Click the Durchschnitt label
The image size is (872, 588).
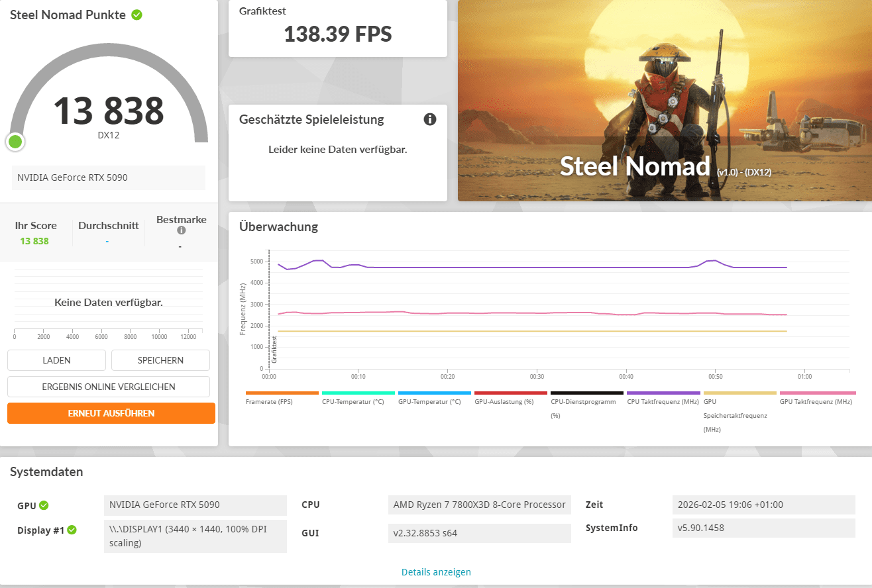click(x=109, y=225)
